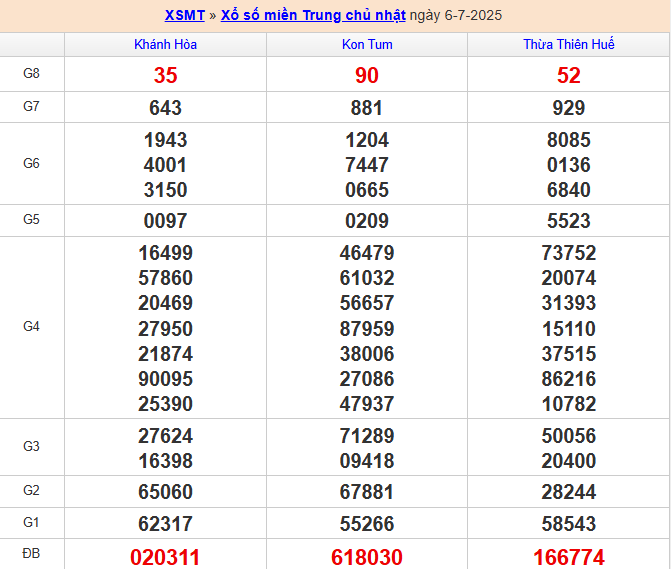The height and width of the screenshot is (569, 671).
Task: Click G1 number 55266
Action: coord(367,524)
